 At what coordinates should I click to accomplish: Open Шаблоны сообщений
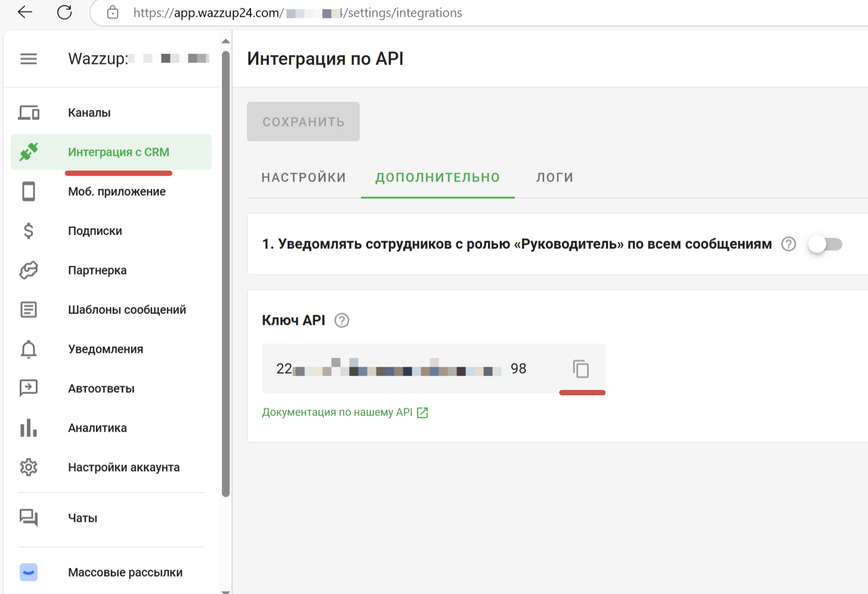pos(111,309)
